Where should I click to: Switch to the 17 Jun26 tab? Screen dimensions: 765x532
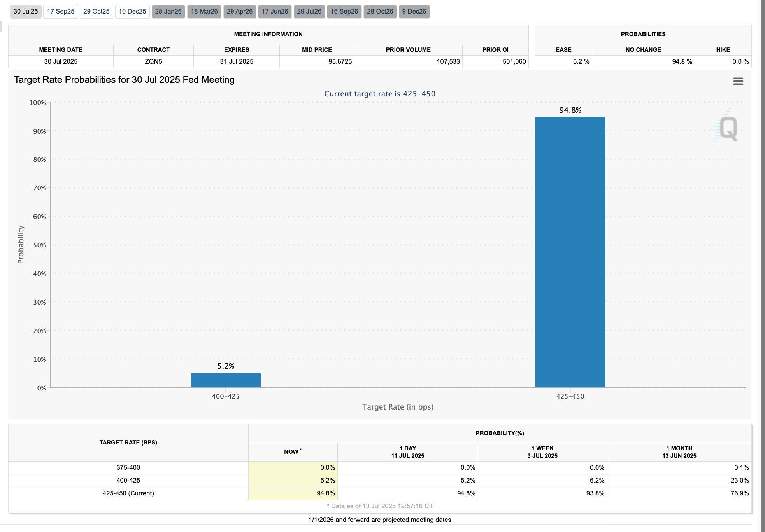[x=275, y=12]
